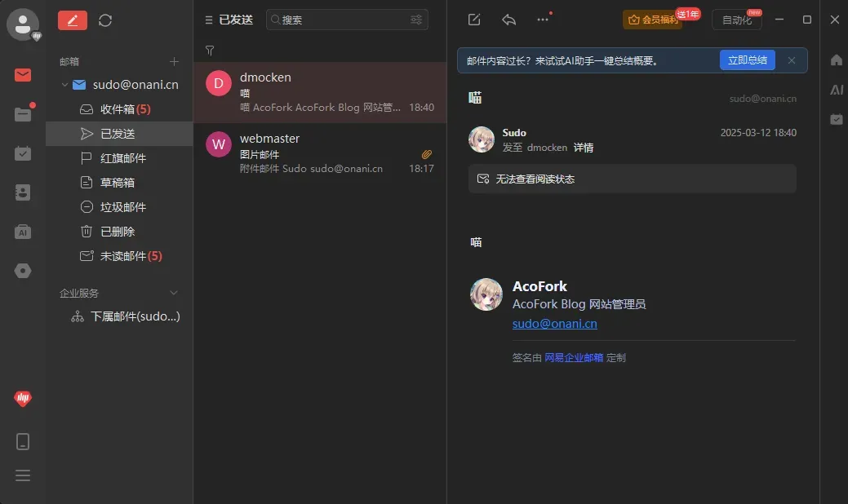This screenshot has height=504, width=848.
Task: Open the contacts icon in left sidebar
Action: (23, 192)
